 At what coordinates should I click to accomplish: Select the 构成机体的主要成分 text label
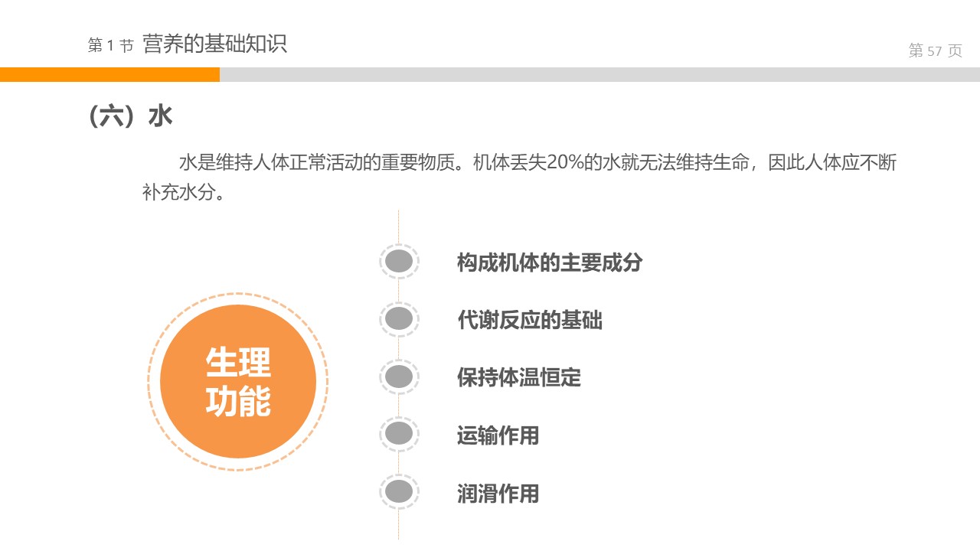point(549,262)
